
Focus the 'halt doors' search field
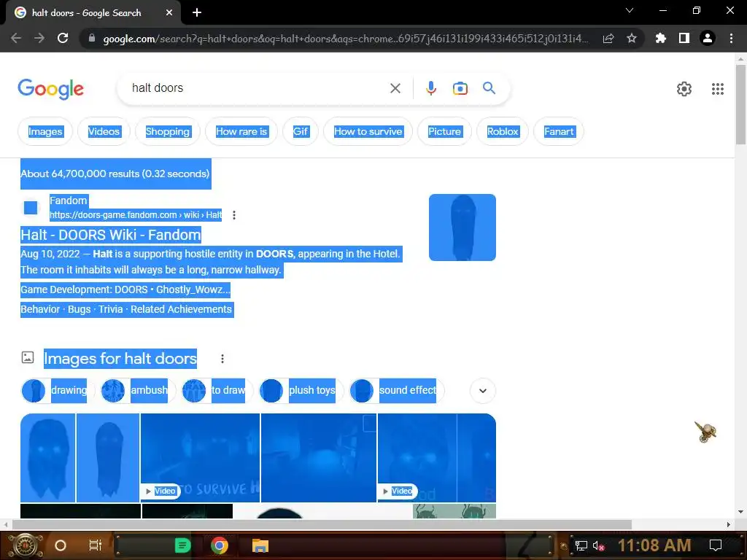coord(258,88)
